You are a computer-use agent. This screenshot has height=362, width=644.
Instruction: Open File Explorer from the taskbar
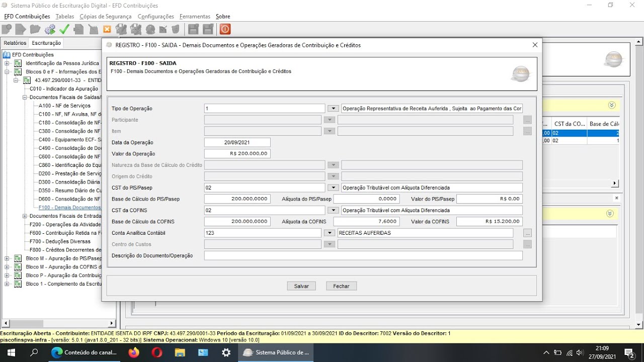(180, 352)
